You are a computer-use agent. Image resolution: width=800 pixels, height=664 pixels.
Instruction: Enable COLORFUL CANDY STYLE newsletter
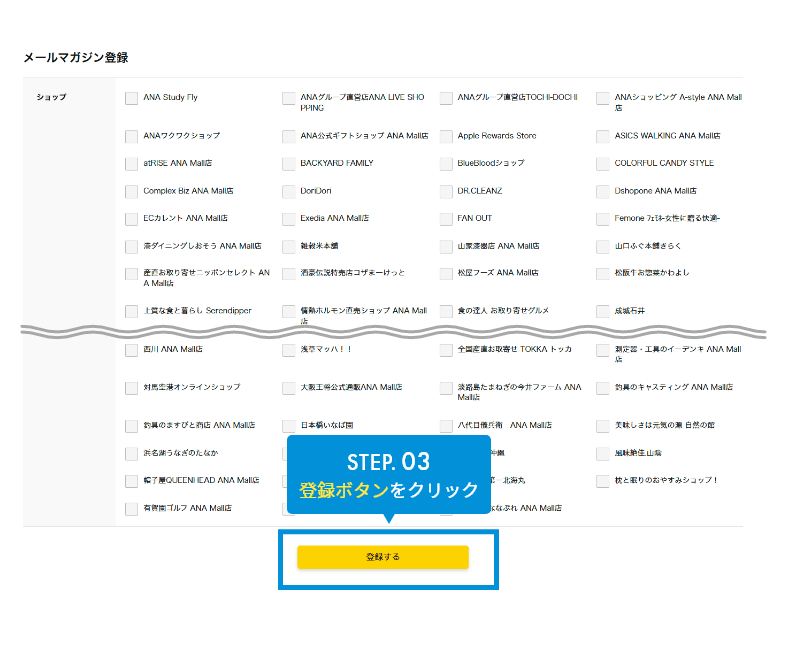(x=603, y=164)
